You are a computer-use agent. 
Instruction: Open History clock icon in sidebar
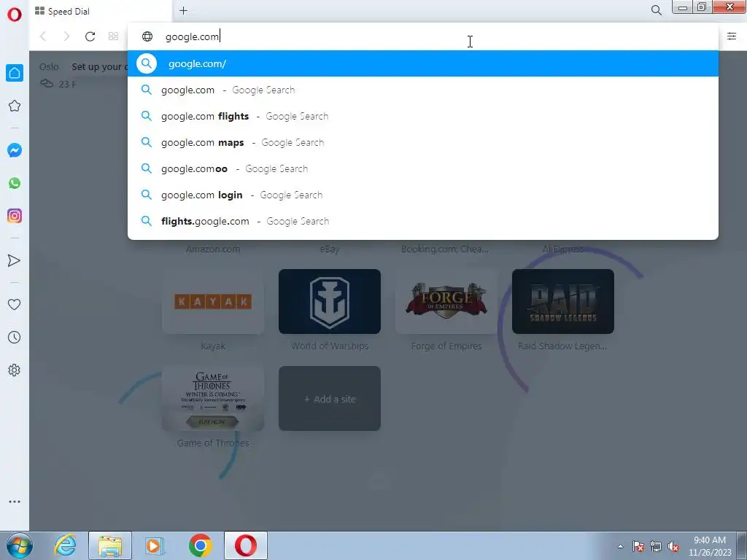(15, 338)
